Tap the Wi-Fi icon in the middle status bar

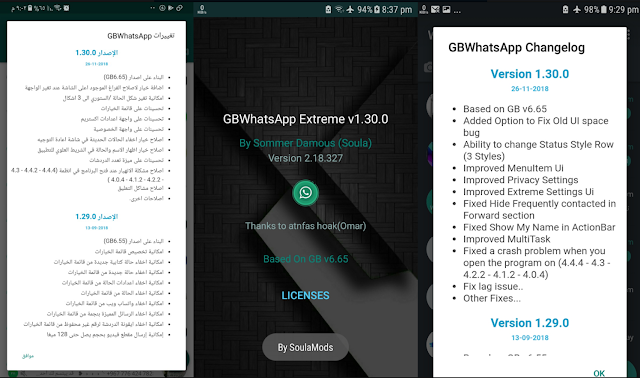pyautogui.click(x=340, y=9)
